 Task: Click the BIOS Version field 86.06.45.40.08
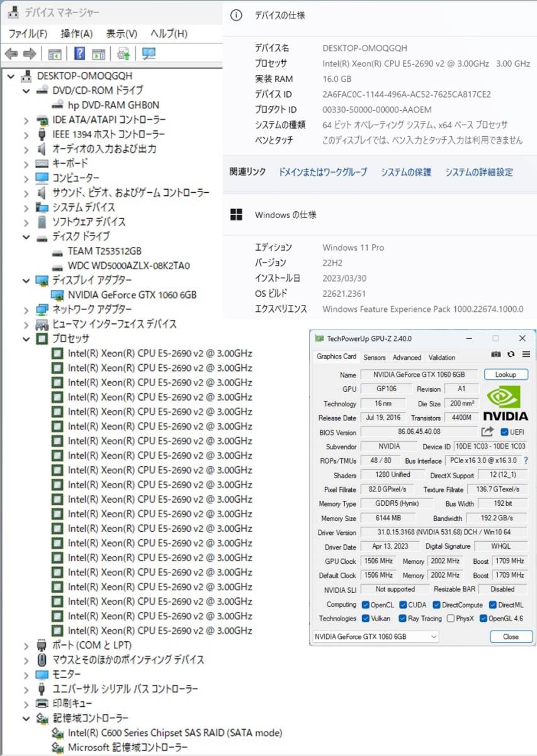[x=419, y=432]
